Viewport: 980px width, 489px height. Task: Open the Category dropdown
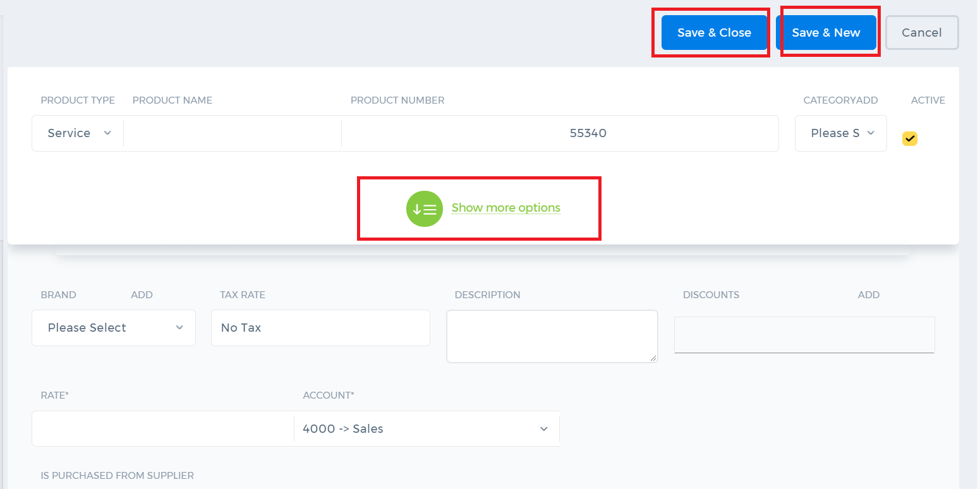pyautogui.click(x=841, y=133)
